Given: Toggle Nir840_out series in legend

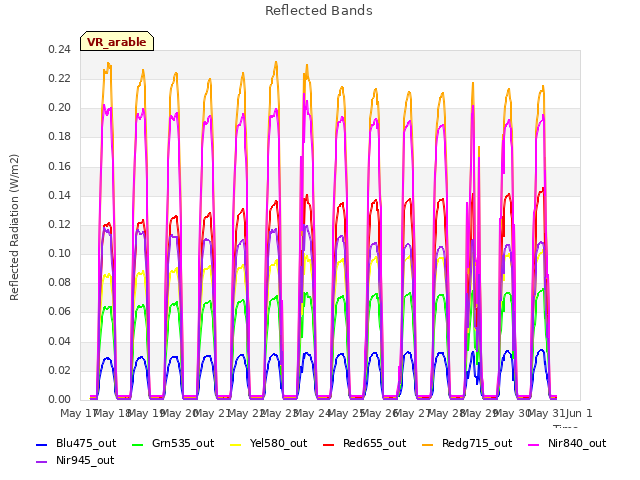Looking at the screenshot, I should tap(567, 443).
